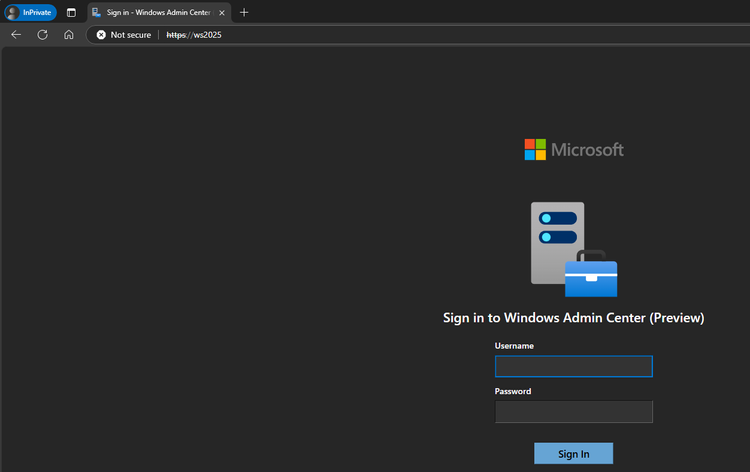The image size is (750, 472).
Task: Click the InPrivate profile badge
Action: 30,12
